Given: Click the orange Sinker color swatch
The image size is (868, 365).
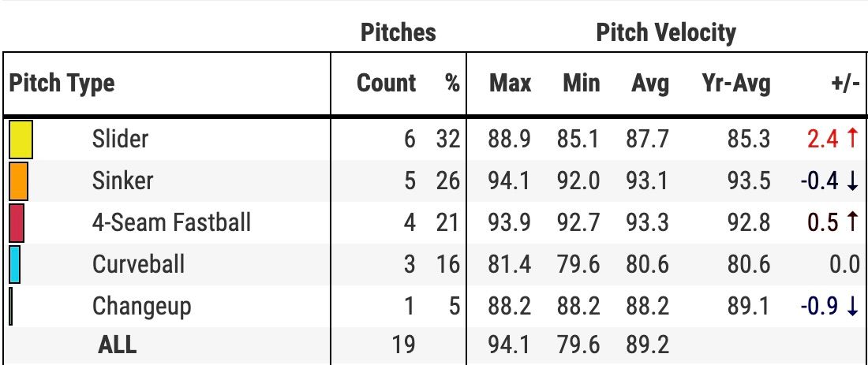Looking at the screenshot, I should point(18,181).
